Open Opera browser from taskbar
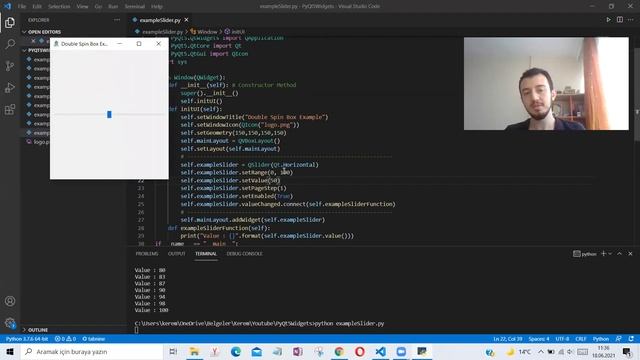The width and height of the screenshot is (640, 360). (360, 351)
